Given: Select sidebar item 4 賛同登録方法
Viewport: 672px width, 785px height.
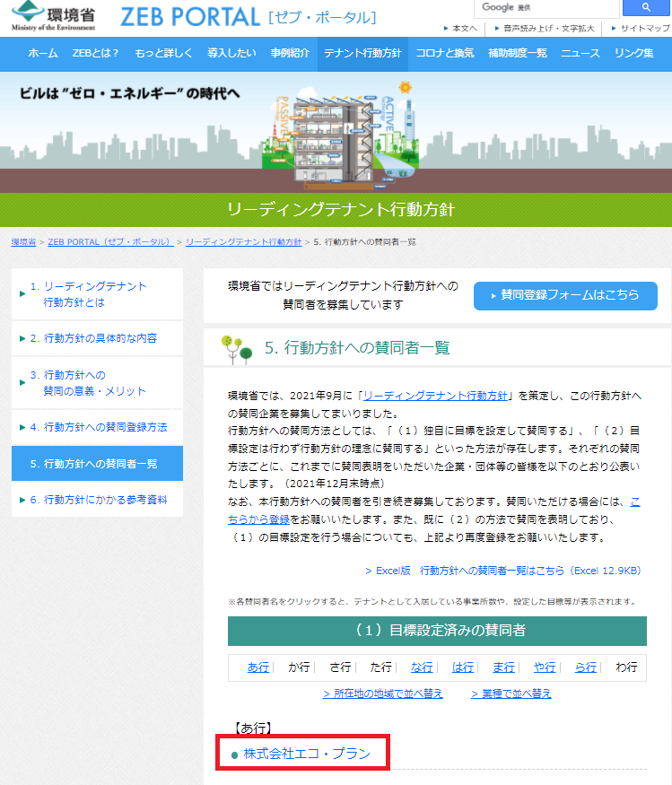Looking at the screenshot, I should click(x=97, y=427).
